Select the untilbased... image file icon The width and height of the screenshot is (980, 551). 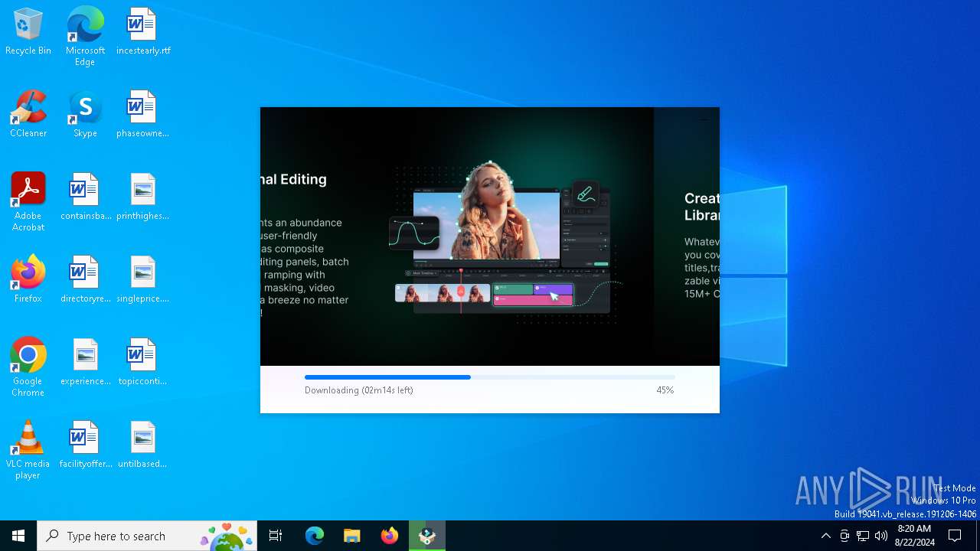pos(142,445)
